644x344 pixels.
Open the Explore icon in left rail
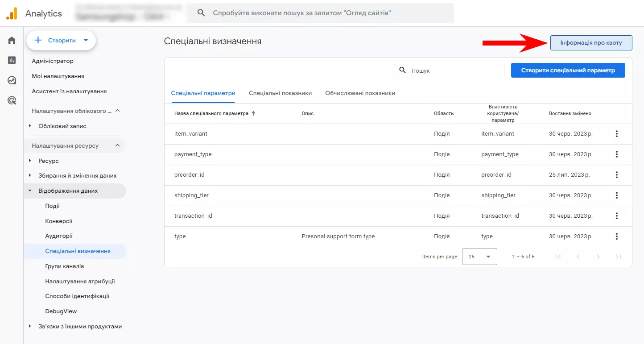pyautogui.click(x=12, y=80)
